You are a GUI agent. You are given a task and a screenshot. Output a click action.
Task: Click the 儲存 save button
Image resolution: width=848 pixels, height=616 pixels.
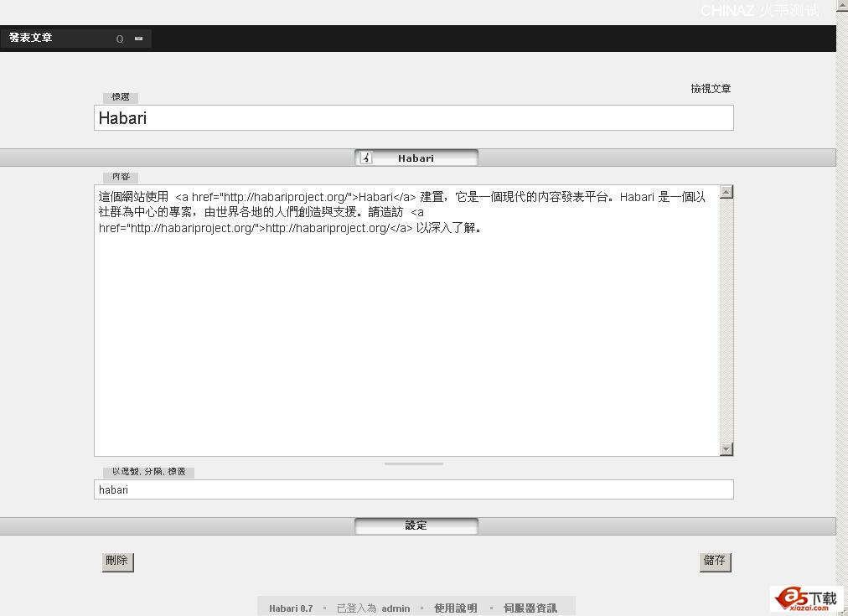click(715, 562)
